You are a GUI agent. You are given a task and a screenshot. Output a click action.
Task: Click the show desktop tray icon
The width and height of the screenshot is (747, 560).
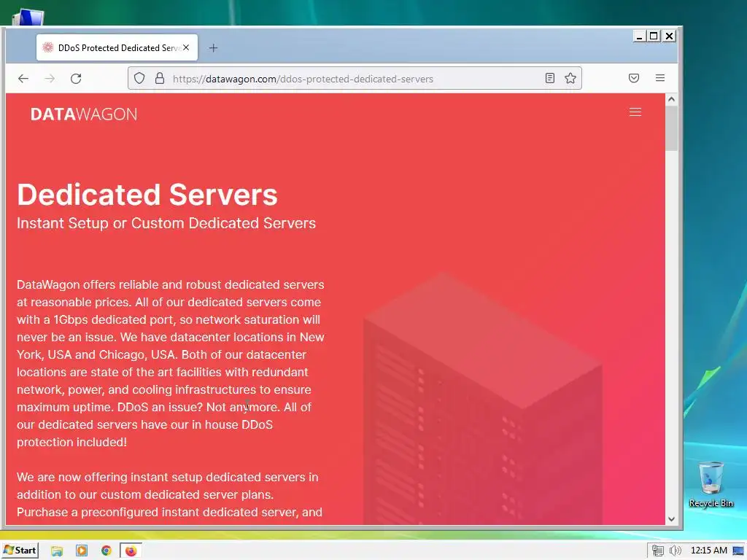point(738,551)
